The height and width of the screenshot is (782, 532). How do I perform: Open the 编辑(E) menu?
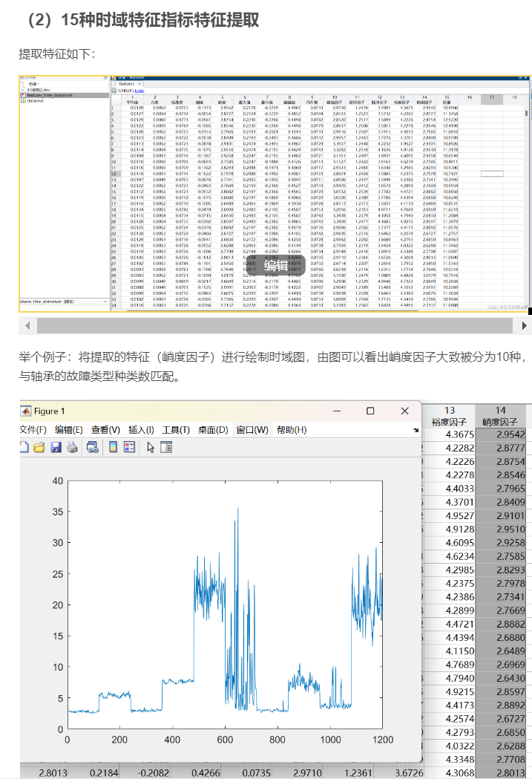coord(68,430)
